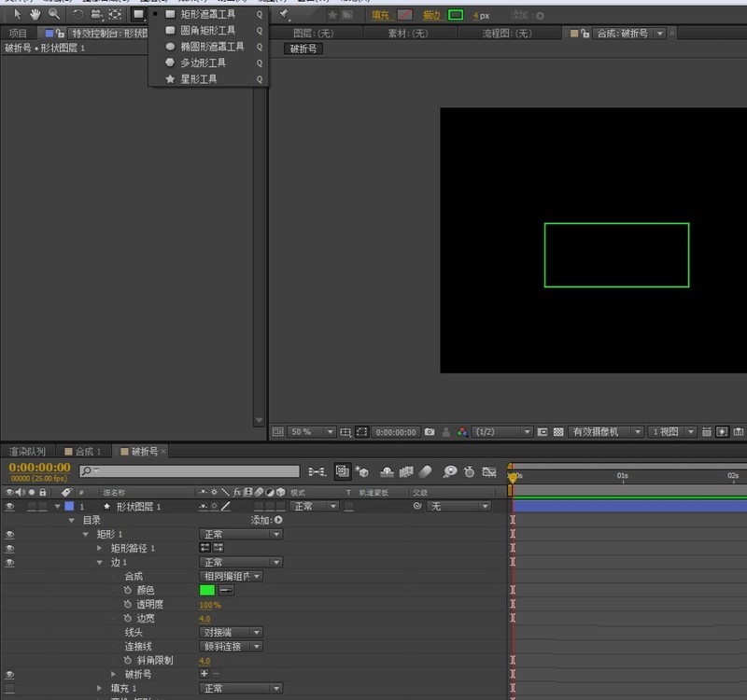Click the timeline layer search field
Viewport: 747px width, 700px height.
pyautogui.click(x=190, y=472)
